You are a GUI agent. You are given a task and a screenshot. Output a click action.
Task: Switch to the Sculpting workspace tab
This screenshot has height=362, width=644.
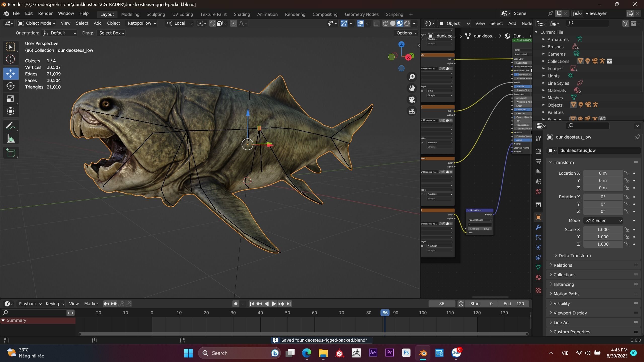156,14
